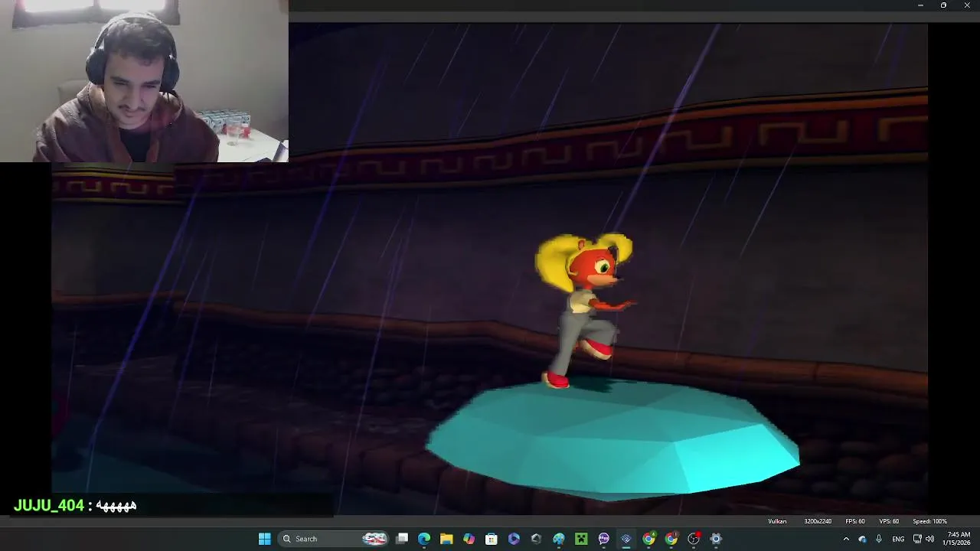
Task: Open the volume speaker tray icon
Action: [929, 539]
